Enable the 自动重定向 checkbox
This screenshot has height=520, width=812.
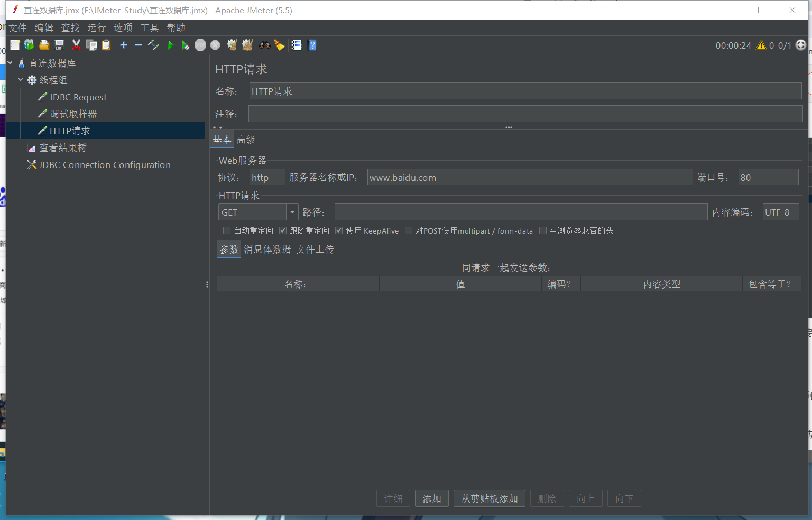(227, 230)
